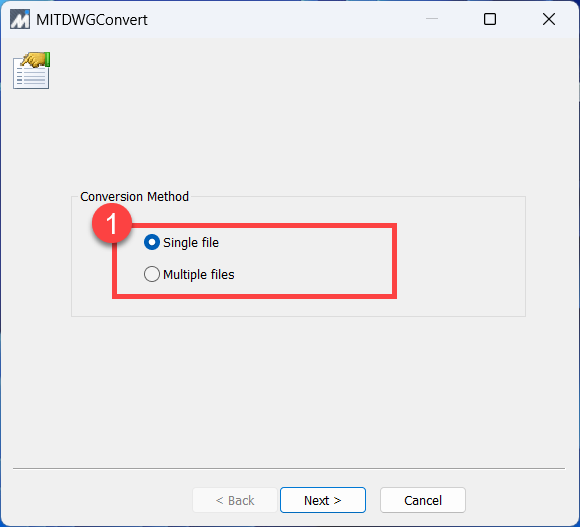
Task: Minimize the MITDWGConvert window
Action: (432, 18)
